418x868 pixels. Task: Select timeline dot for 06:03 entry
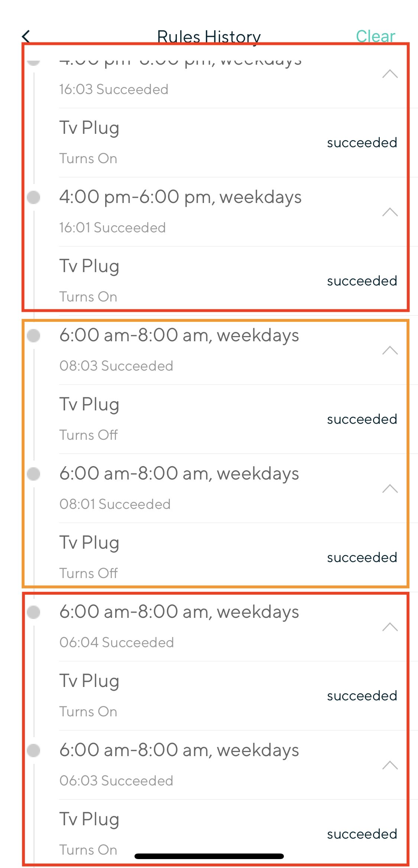click(33, 751)
